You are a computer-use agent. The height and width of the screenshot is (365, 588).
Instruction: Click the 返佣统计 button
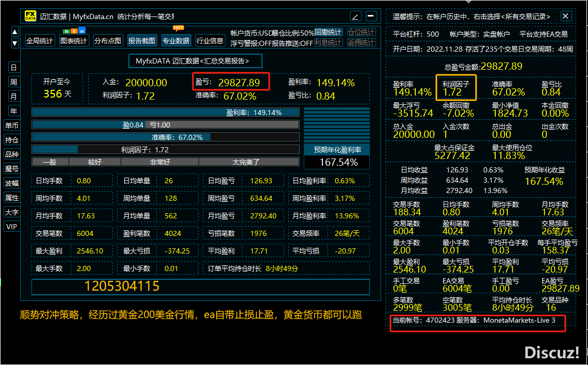pos(362,42)
